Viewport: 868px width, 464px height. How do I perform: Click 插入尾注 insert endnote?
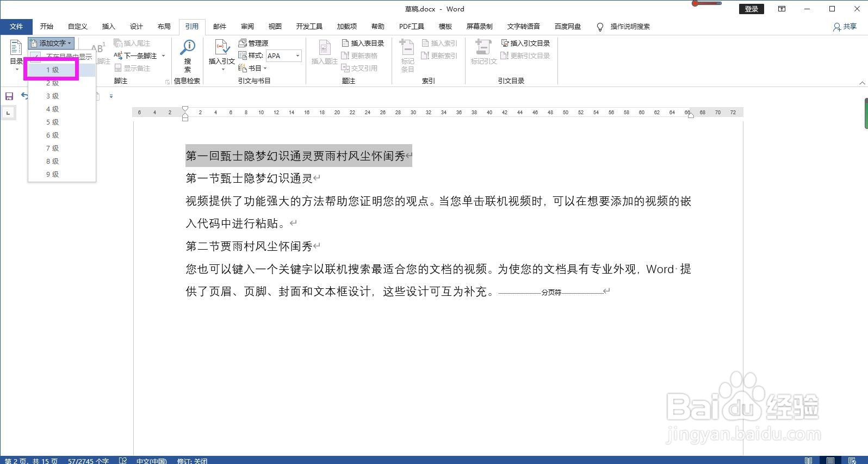132,43
